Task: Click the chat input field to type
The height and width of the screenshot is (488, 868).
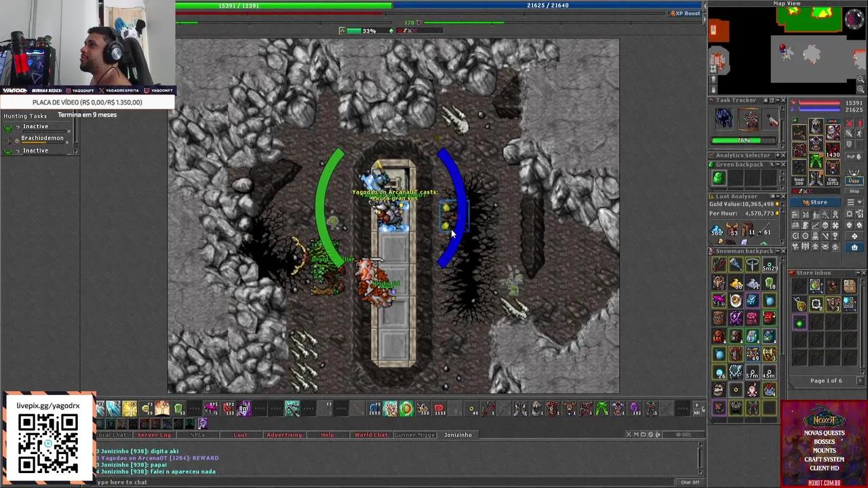Action: click(271, 482)
